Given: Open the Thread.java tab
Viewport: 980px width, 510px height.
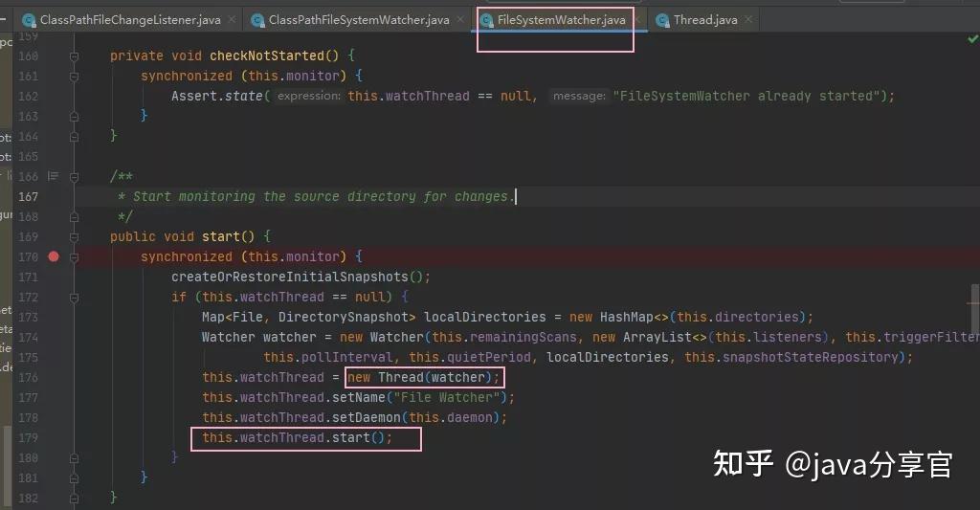Looking at the screenshot, I should 705,20.
